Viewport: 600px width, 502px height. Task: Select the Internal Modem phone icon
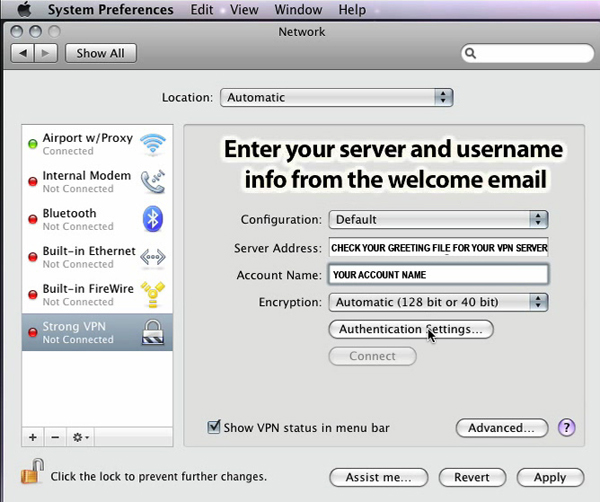click(153, 181)
